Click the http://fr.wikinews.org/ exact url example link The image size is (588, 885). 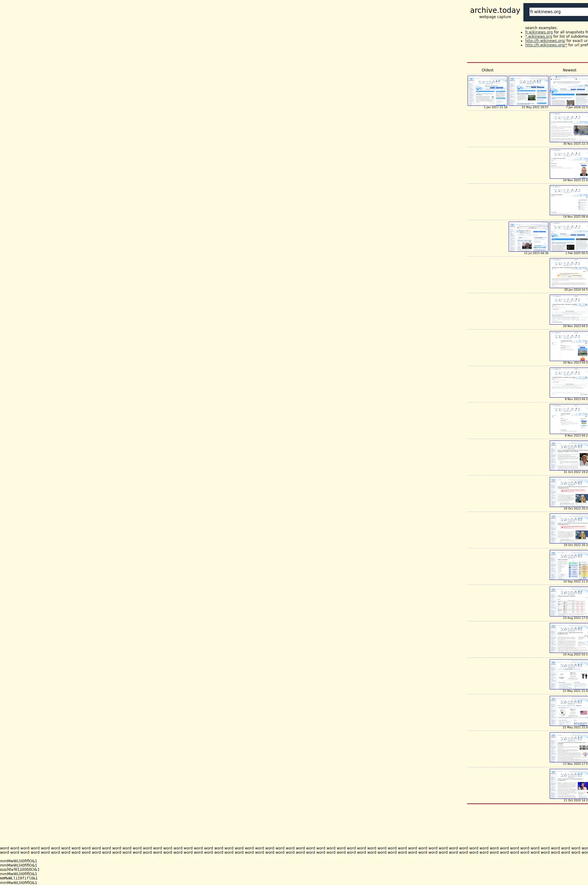[545, 41]
